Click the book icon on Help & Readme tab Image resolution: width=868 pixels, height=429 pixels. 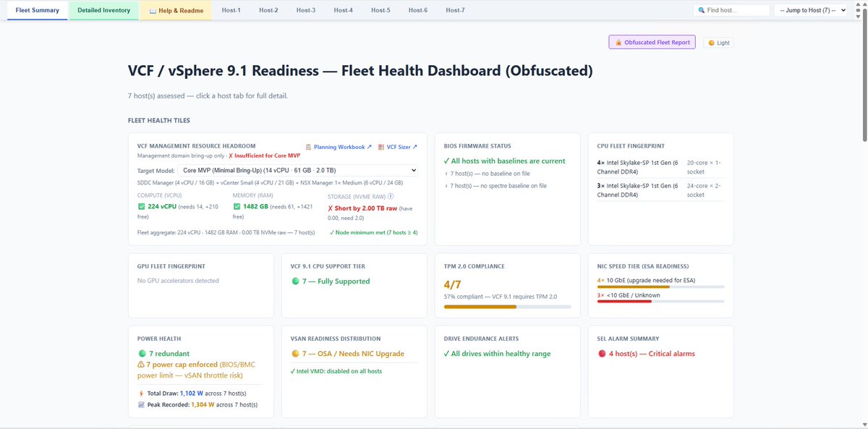[x=153, y=11]
